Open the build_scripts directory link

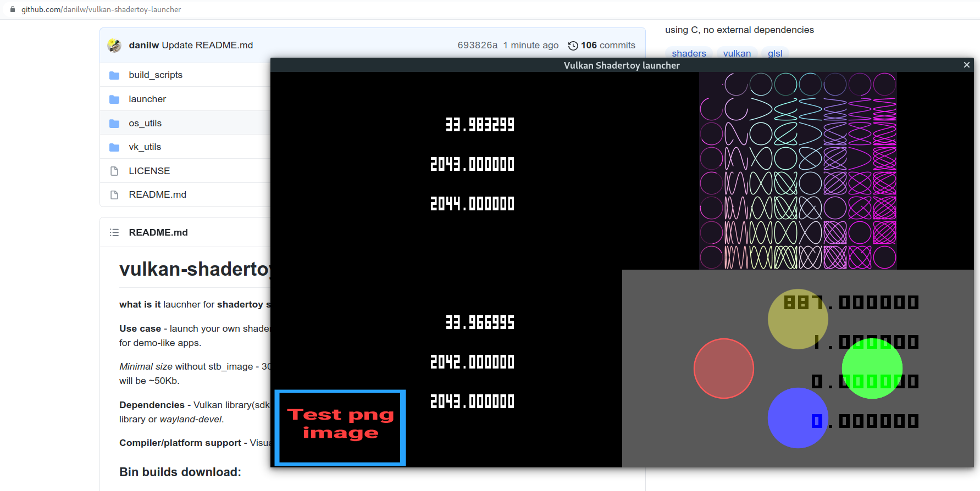(x=156, y=75)
